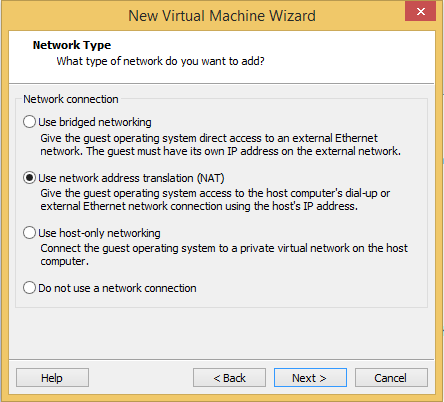
Task: Choose the NAT radio button circle
Action: (29, 178)
